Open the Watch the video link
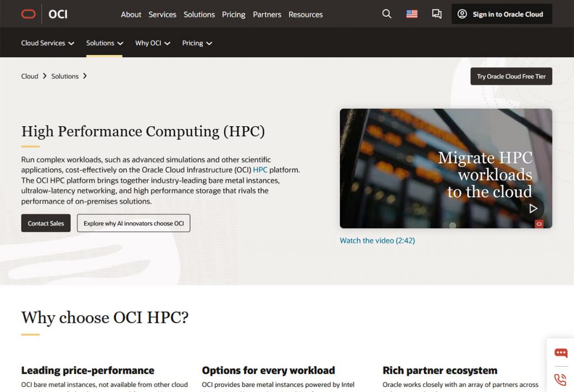 [377, 241]
